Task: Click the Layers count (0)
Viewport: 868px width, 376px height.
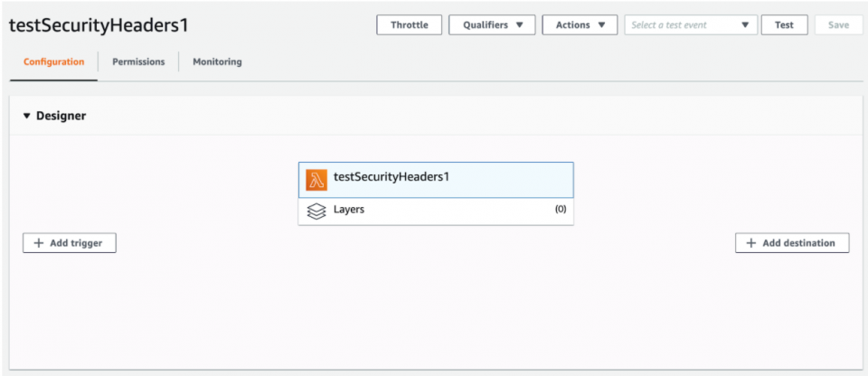Action: click(561, 210)
